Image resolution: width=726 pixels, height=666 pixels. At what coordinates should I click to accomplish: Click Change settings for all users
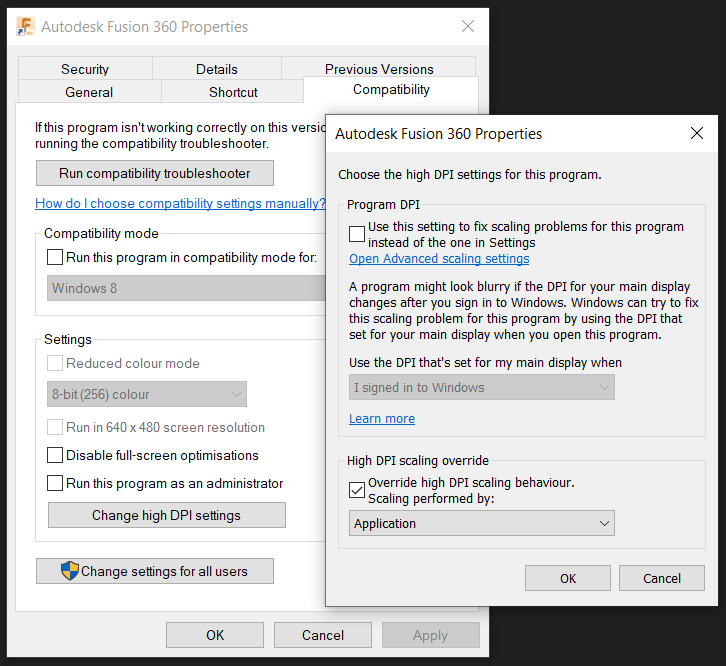coord(155,571)
